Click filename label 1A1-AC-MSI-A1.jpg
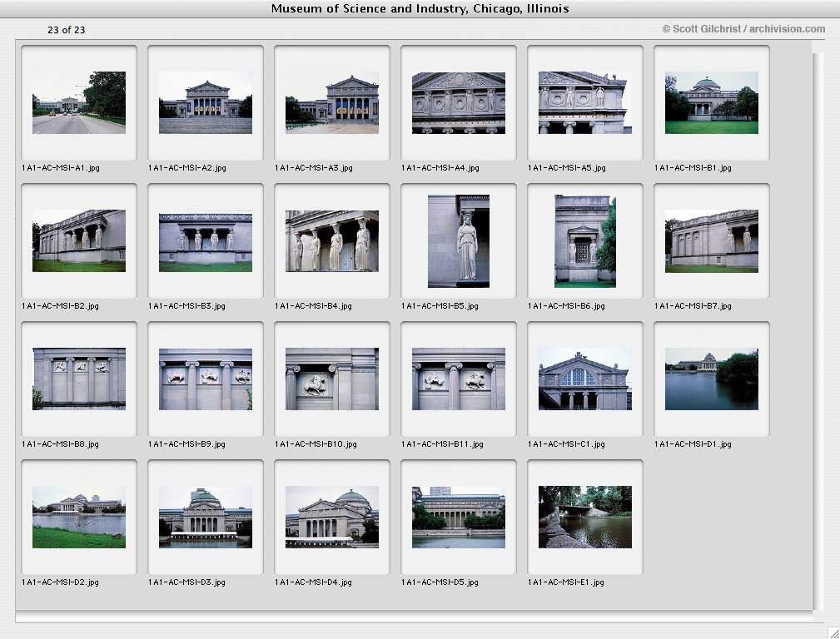The height and width of the screenshot is (639, 840). pos(61,167)
